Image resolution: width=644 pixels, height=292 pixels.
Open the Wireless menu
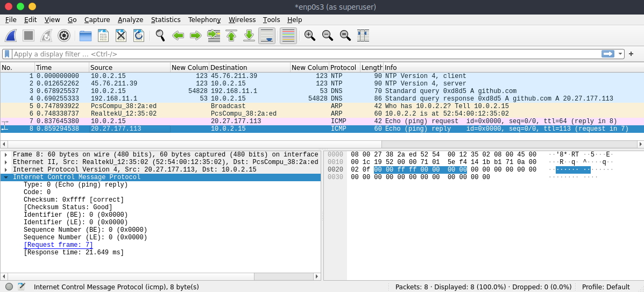tap(242, 20)
